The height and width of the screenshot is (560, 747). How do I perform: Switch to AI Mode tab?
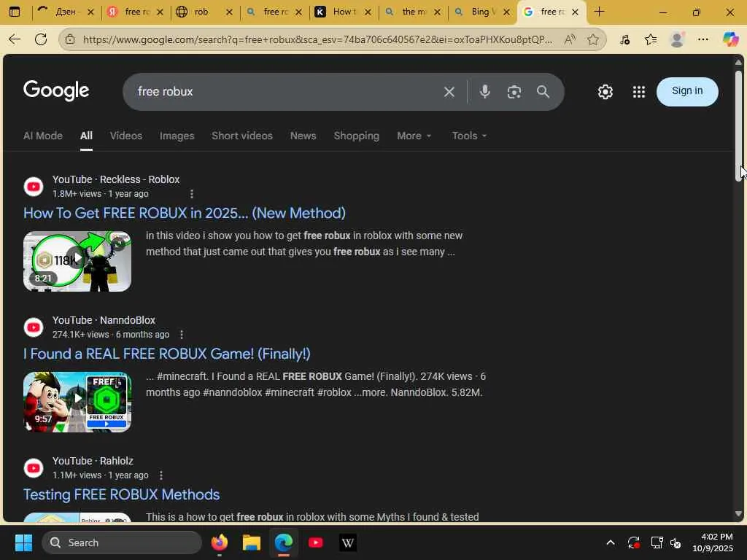[x=43, y=136]
